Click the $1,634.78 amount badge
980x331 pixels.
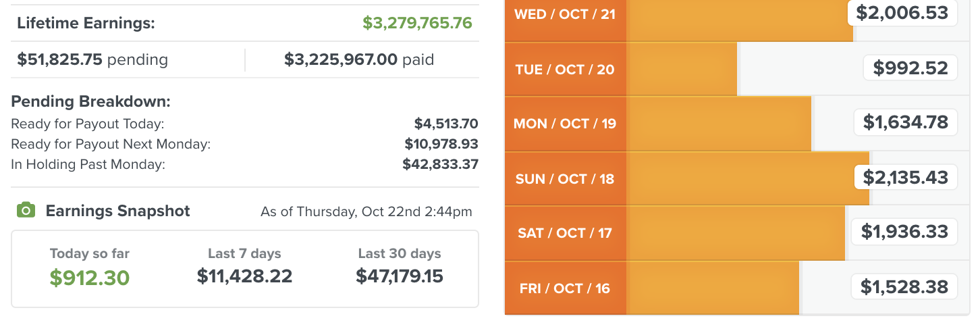[906, 122]
